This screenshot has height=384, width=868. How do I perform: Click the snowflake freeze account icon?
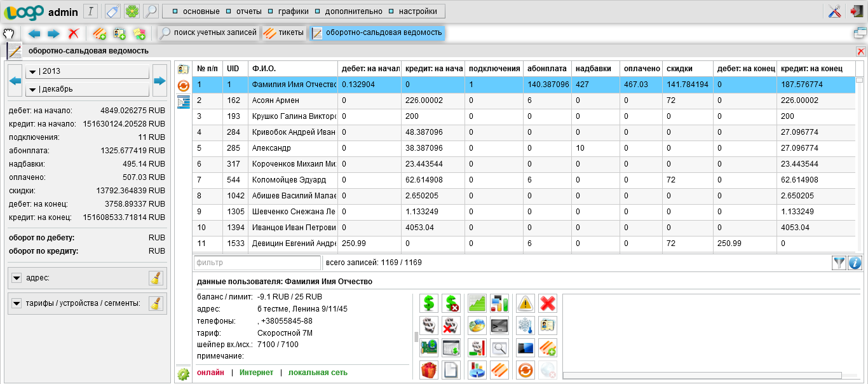click(525, 326)
